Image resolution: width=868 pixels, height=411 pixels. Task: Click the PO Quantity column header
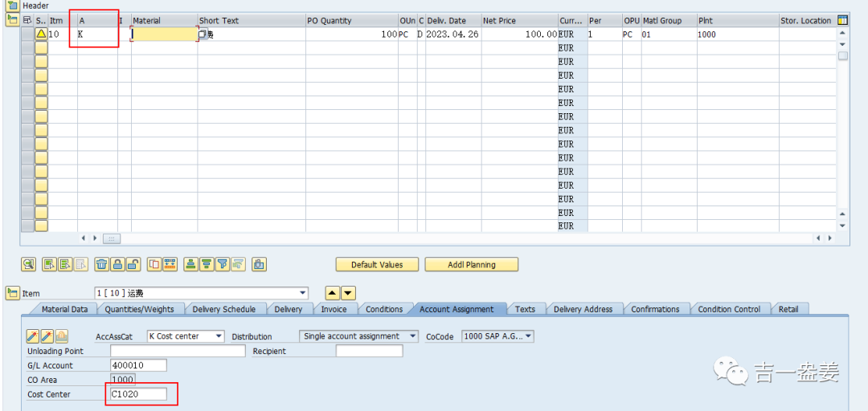(x=352, y=20)
